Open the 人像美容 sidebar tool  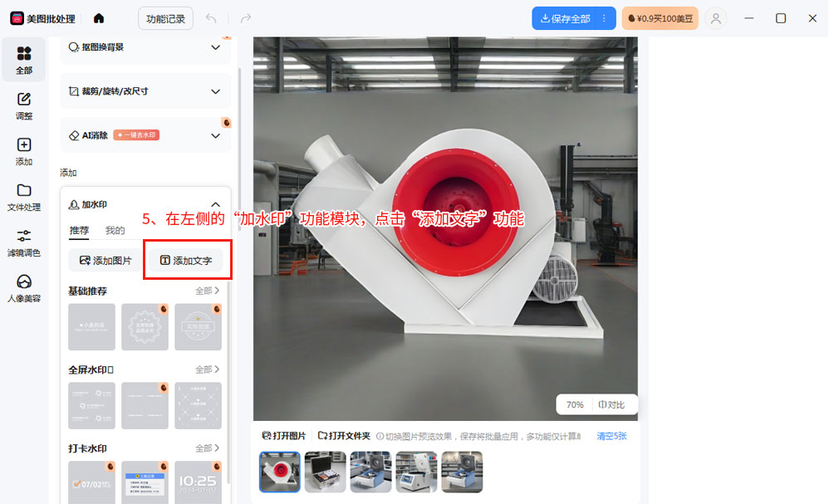point(24,288)
